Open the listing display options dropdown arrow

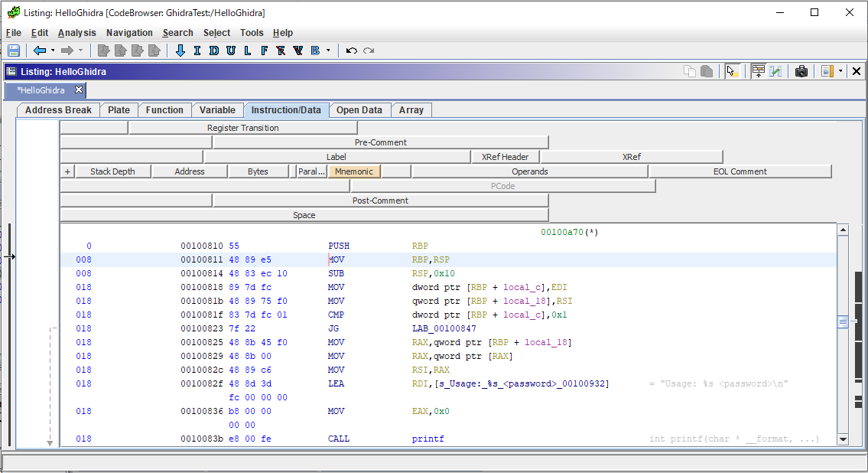click(840, 71)
